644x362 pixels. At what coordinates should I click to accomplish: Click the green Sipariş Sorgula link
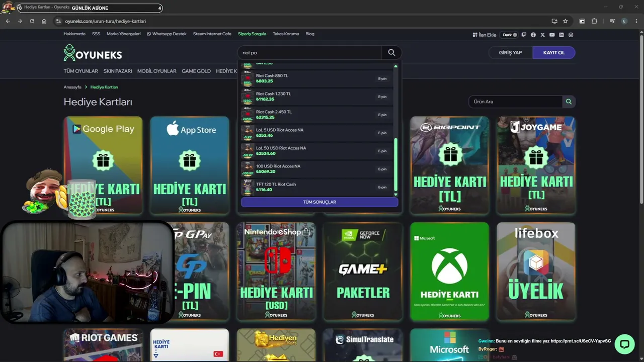pos(252,34)
